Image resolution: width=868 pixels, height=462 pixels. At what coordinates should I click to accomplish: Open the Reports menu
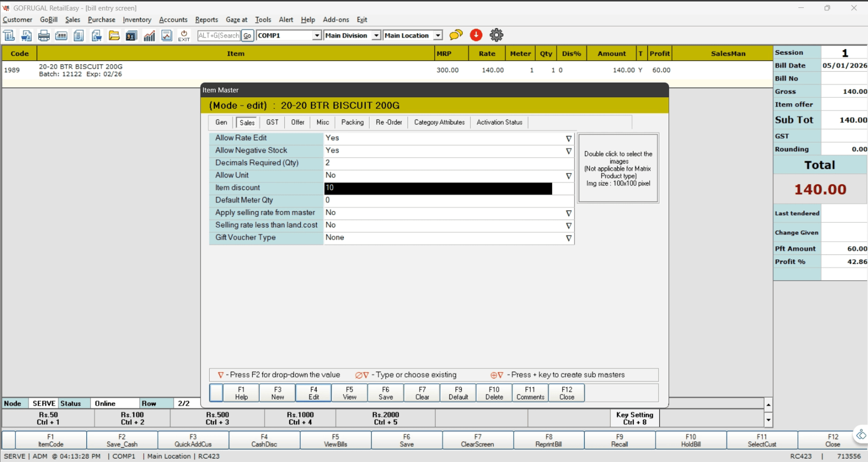pyautogui.click(x=206, y=20)
